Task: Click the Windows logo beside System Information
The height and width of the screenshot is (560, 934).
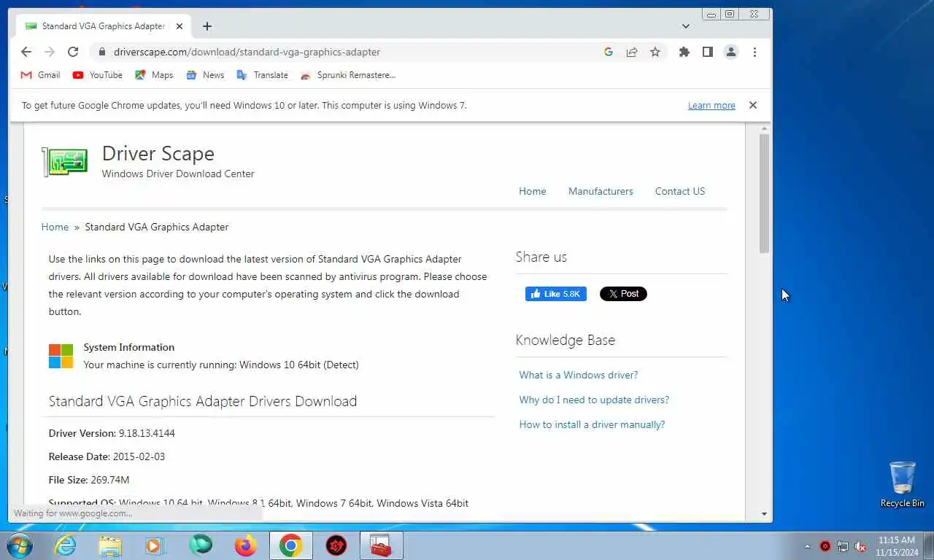Action: [x=61, y=356]
